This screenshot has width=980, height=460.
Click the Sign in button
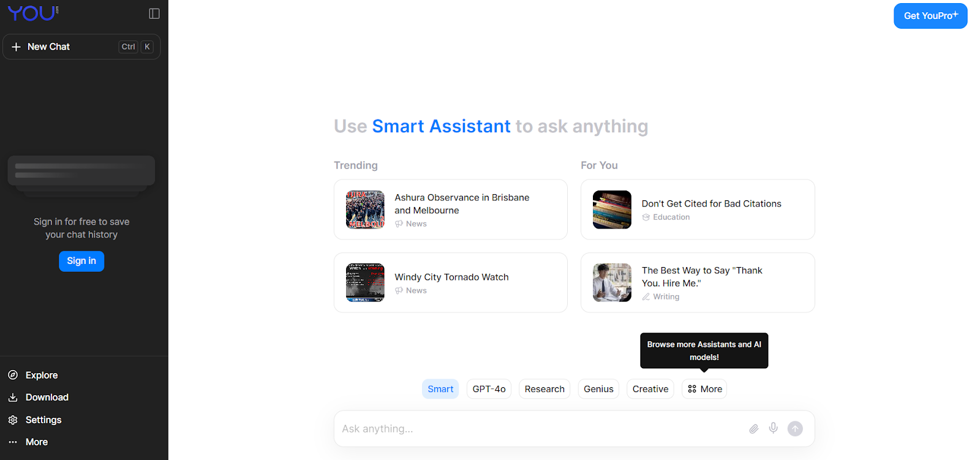point(81,261)
